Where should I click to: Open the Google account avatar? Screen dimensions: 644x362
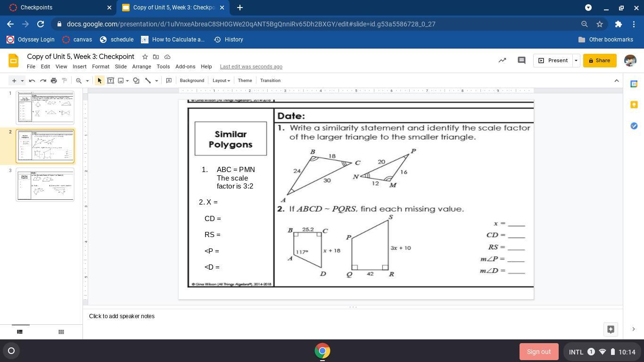click(630, 60)
